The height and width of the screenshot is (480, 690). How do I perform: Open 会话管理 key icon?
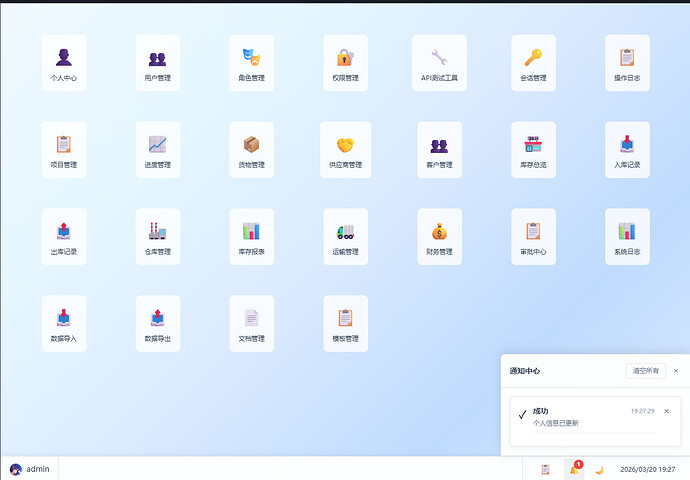click(533, 62)
